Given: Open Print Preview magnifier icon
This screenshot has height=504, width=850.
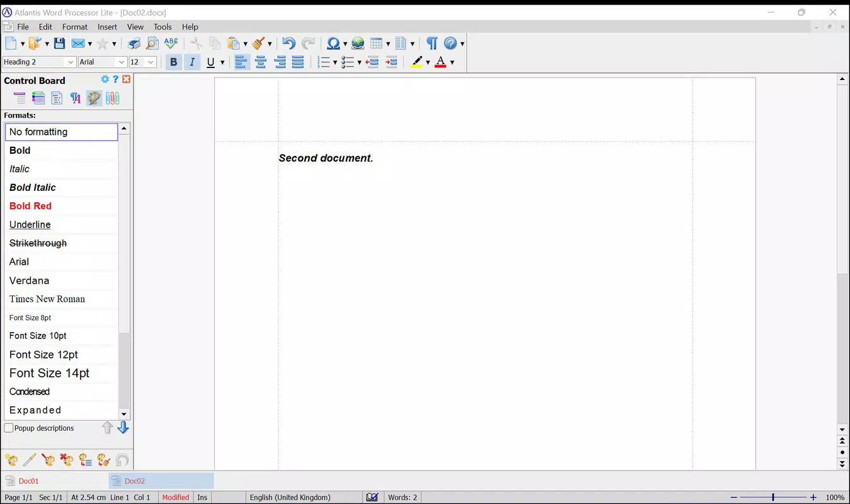Looking at the screenshot, I should point(152,43).
